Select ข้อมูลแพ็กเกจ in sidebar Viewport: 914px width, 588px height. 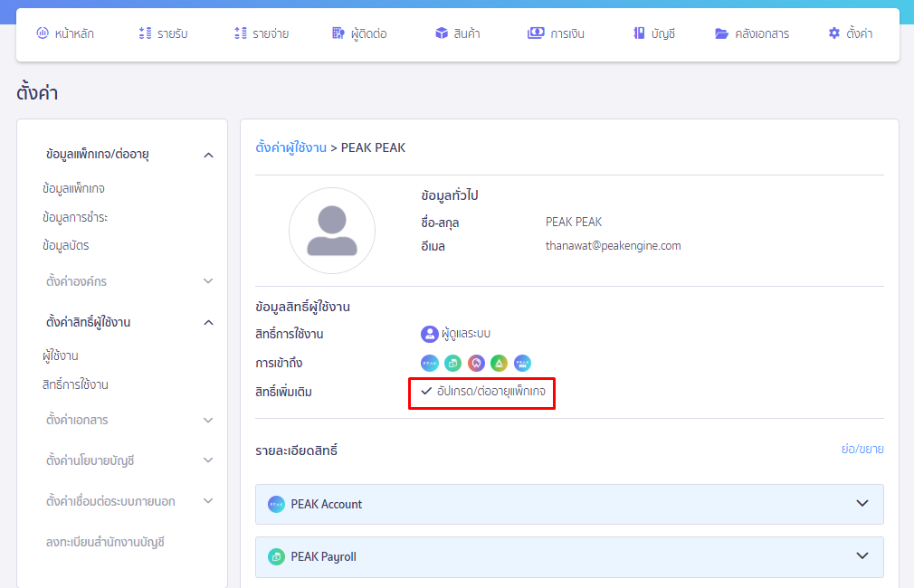[x=73, y=189]
